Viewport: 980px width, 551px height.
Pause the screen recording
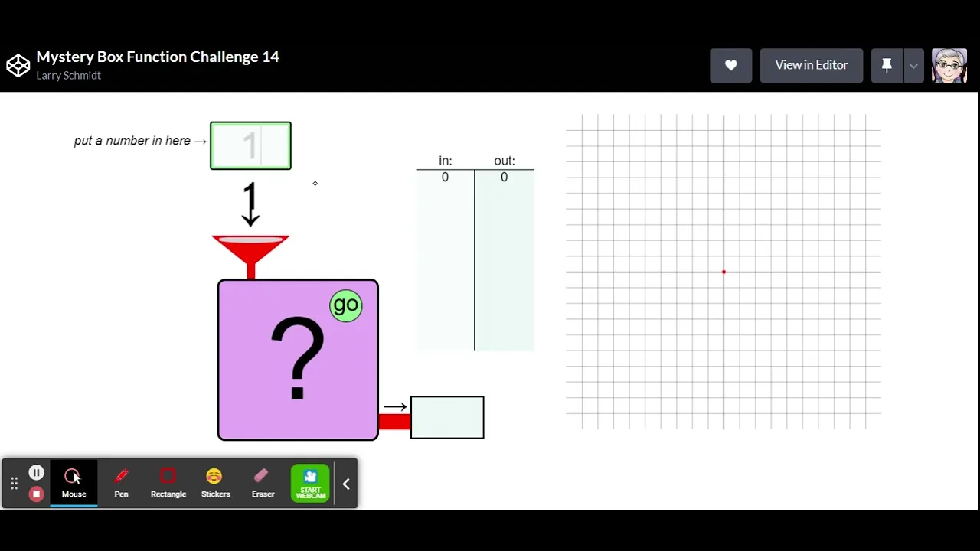click(36, 472)
